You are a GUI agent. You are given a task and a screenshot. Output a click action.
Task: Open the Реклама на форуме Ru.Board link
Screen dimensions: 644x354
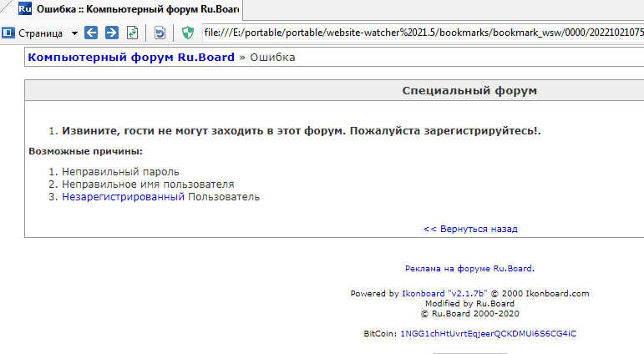(x=469, y=269)
